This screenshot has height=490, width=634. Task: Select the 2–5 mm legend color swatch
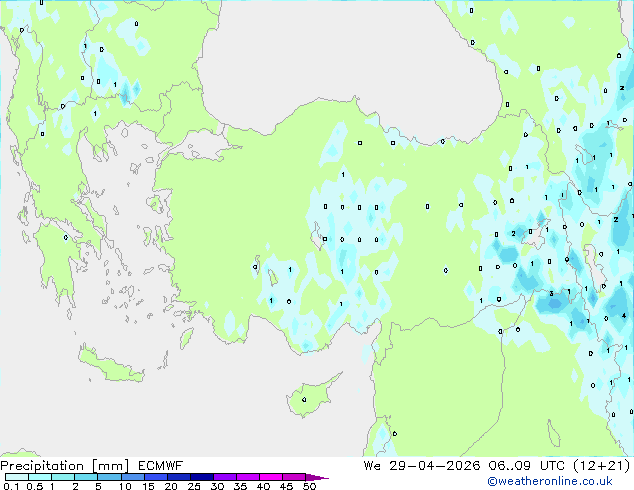[x=86, y=477]
